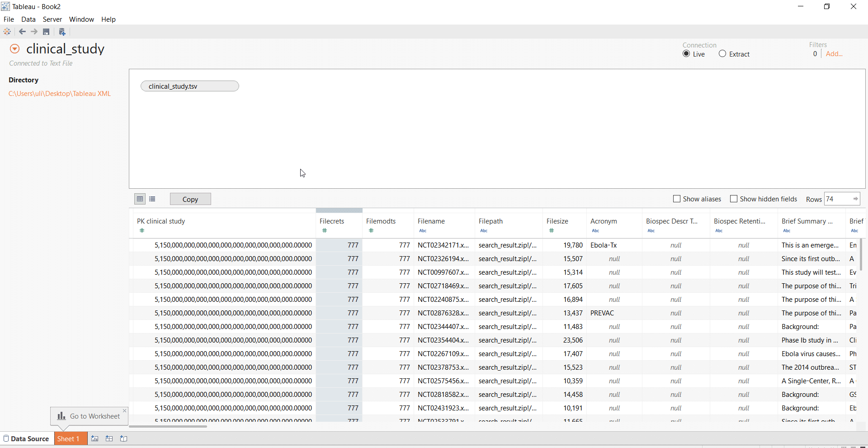Click New Worksheet icon
Viewport: 868px width, 448px height.
click(x=94, y=438)
